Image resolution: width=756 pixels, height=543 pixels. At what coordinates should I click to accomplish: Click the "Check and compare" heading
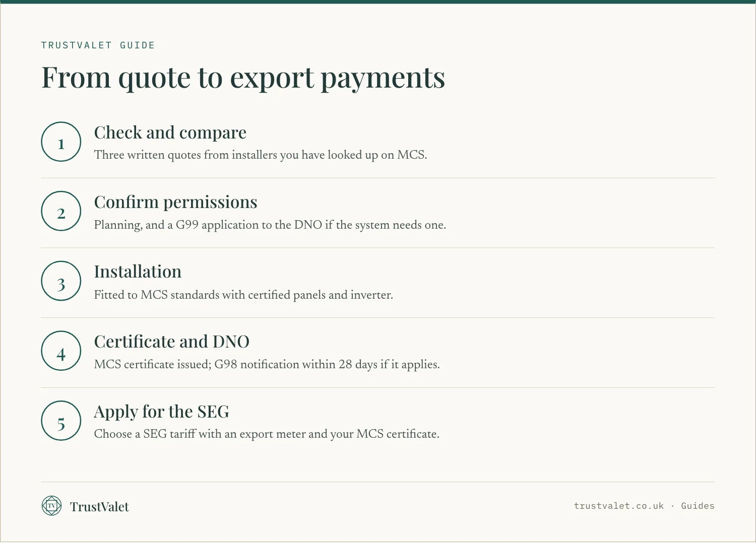coord(170,132)
